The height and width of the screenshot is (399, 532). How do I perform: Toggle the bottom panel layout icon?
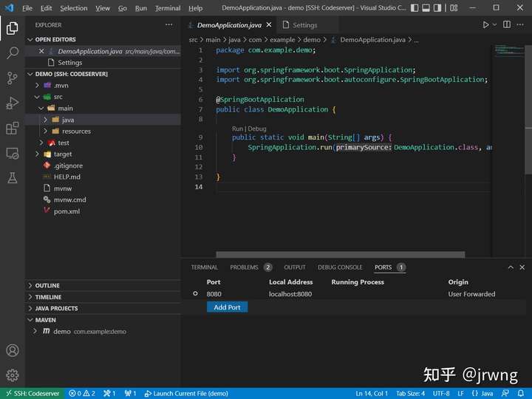pyautogui.click(x=426, y=8)
